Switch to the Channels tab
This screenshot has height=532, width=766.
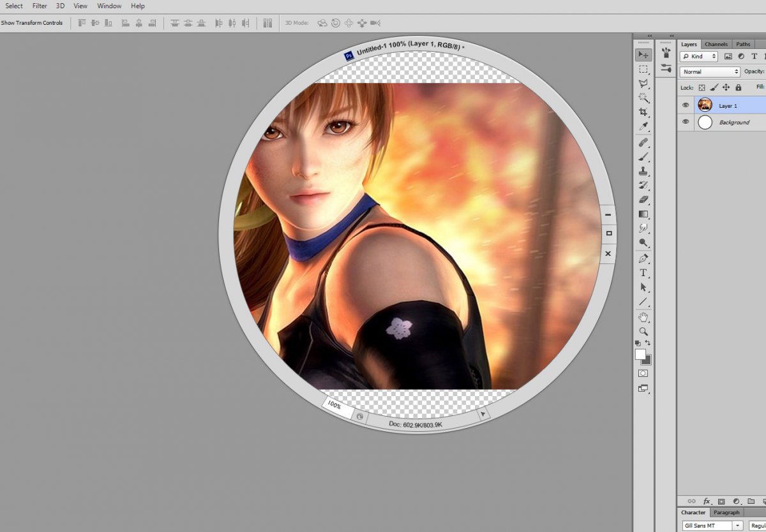(x=716, y=44)
